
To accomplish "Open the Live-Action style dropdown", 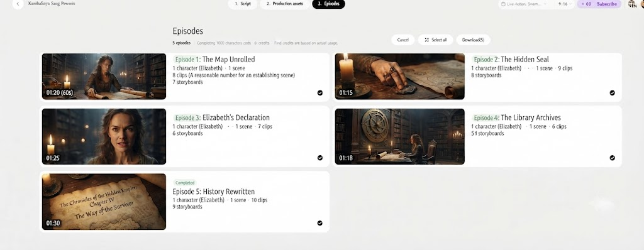I will 525,4.
